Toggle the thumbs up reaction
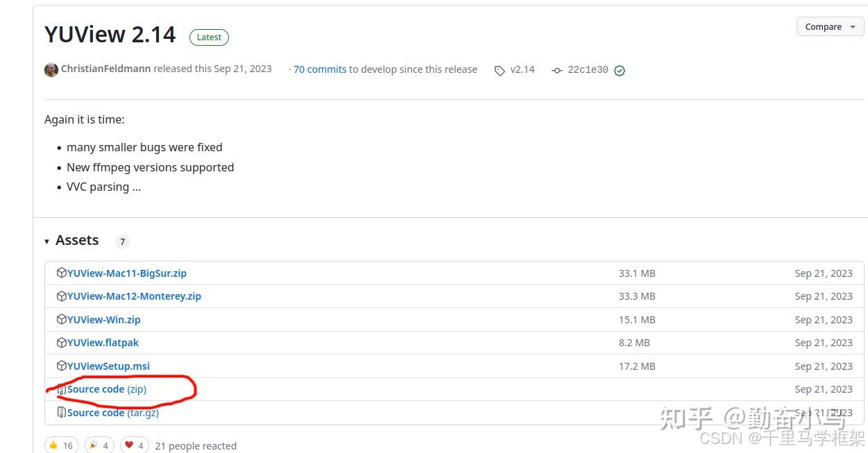Viewport: 868px width, 453px height. (61, 445)
